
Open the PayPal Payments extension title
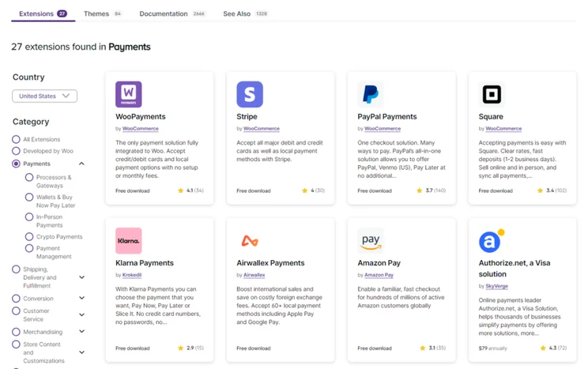tap(387, 117)
